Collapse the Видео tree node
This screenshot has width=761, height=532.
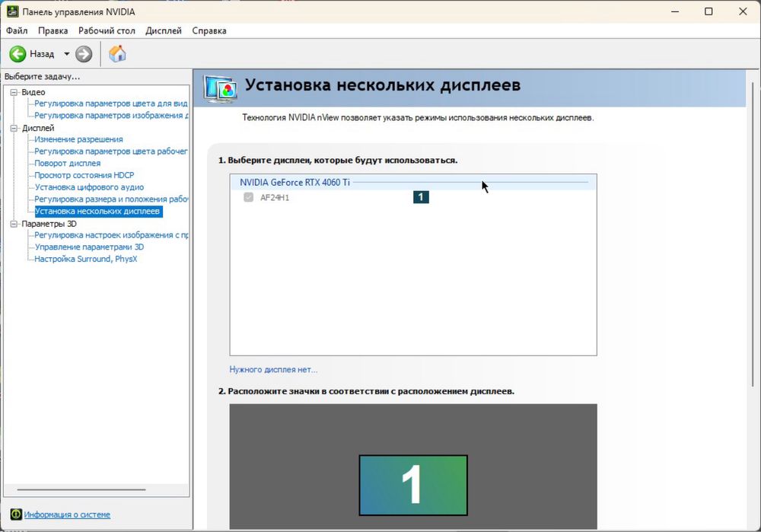[x=14, y=92]
